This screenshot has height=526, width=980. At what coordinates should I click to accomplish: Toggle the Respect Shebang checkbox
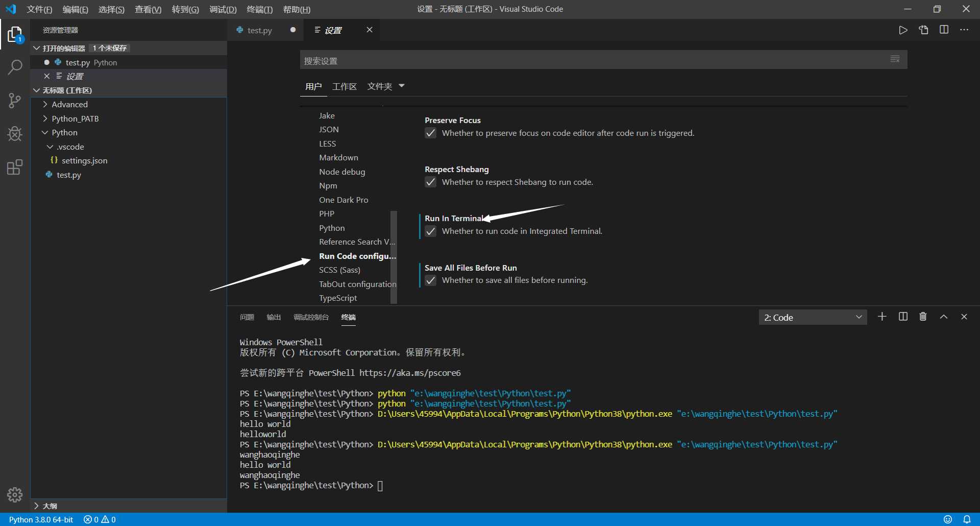coord(431,182)
